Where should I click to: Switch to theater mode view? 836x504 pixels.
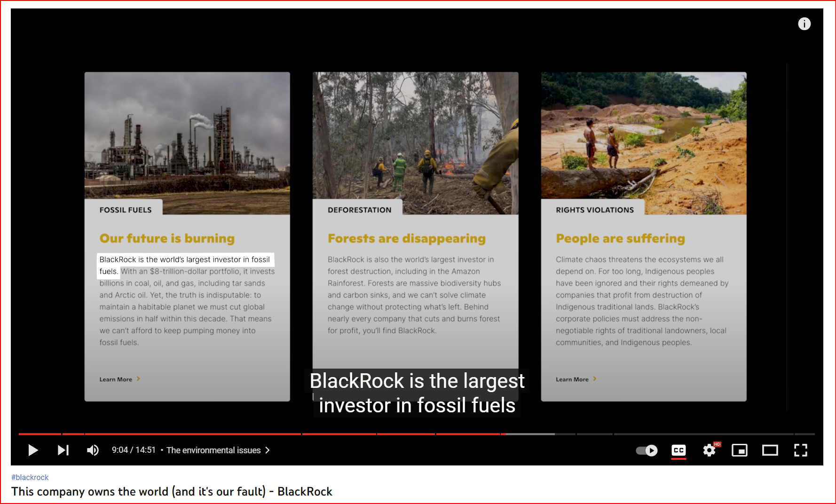pyautogui.click(x=770, y=450)
